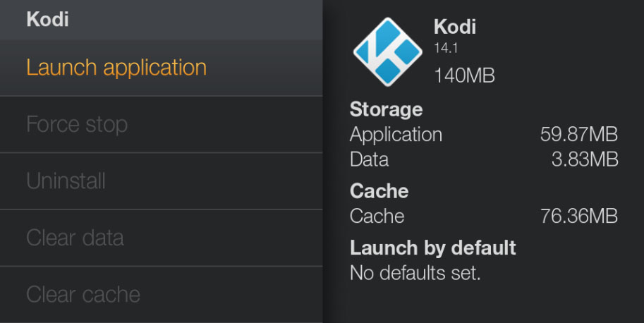Select the Force stop option
The height and width of the screenshot is (323, 644).
(161, 124)
